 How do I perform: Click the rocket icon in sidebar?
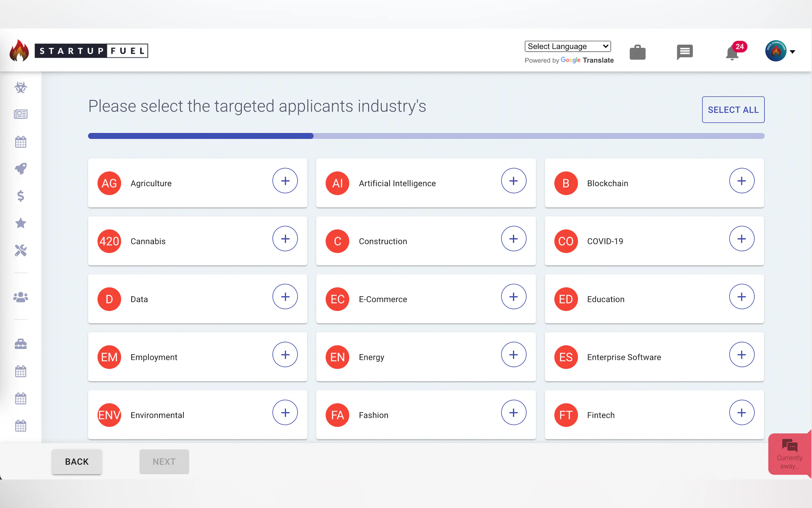[x=20, y=169]
